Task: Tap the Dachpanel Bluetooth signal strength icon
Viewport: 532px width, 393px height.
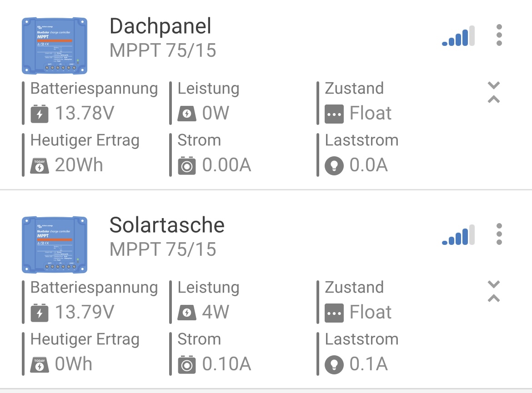Action: 458,36
